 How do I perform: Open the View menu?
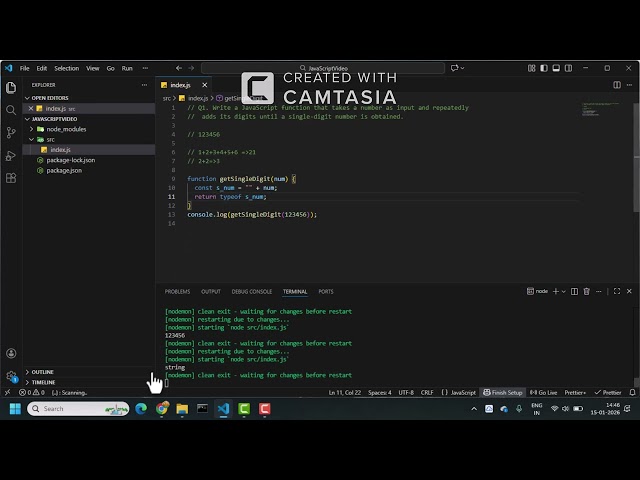(x=93, y=68)
